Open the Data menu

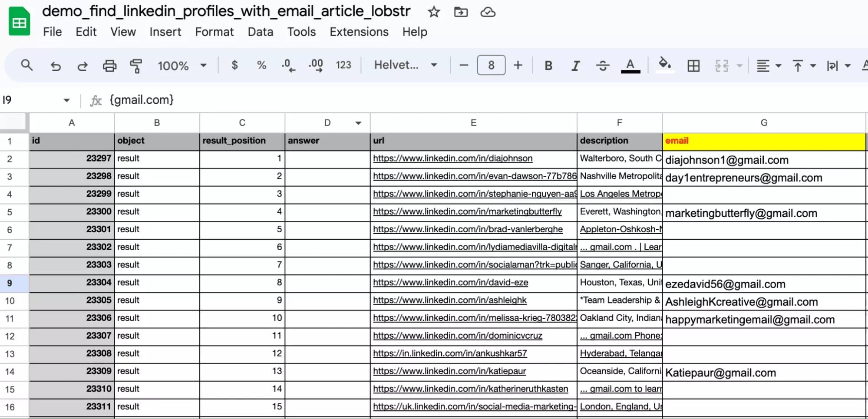click(260, 32)
